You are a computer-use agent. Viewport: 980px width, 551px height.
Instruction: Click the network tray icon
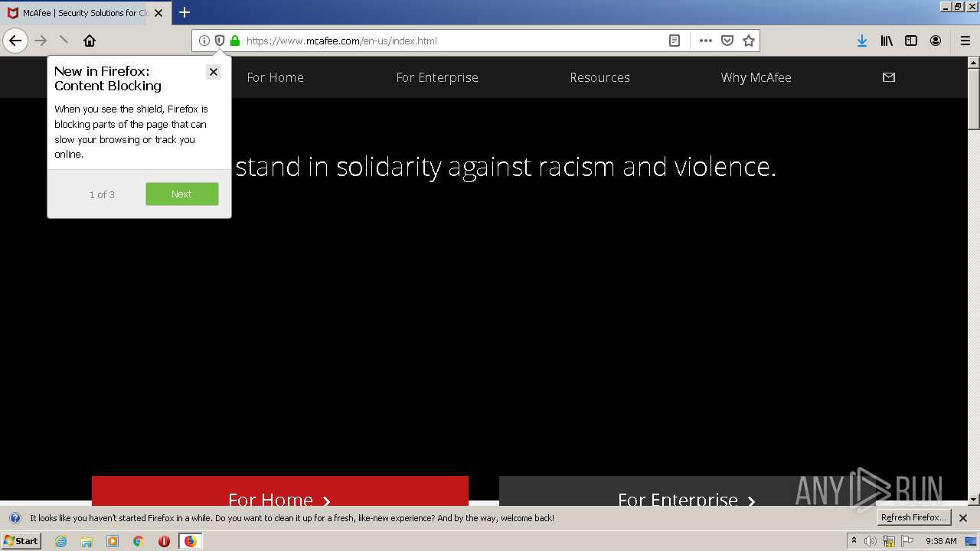point(889,541)
